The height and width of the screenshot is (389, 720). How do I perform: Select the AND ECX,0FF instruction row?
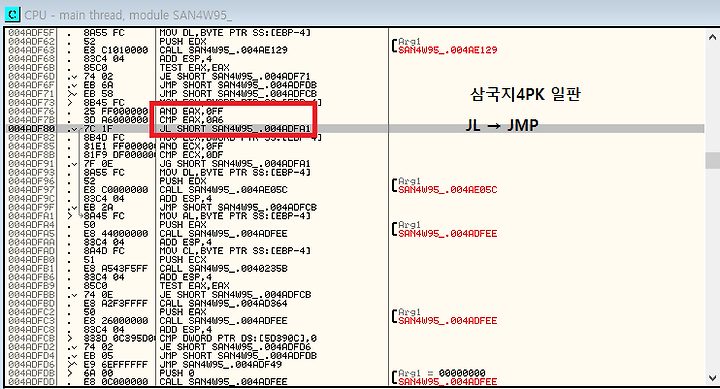pyautogui.click(x=191, y=146)
